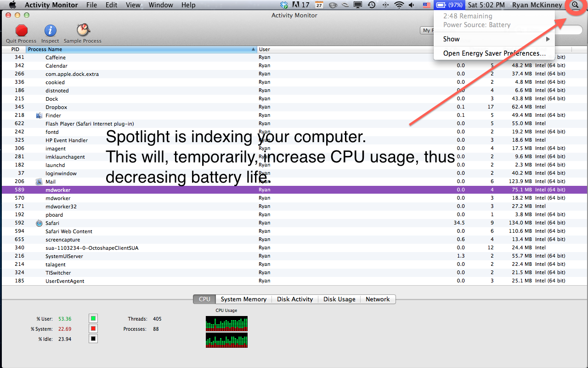Select the mdworker32 process row

(x=294, y=206)
